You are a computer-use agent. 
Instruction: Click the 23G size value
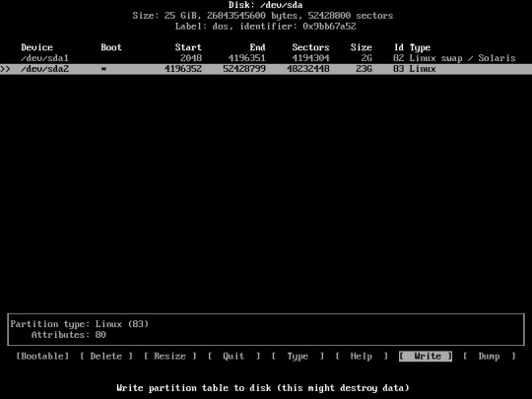pos(364,69)
